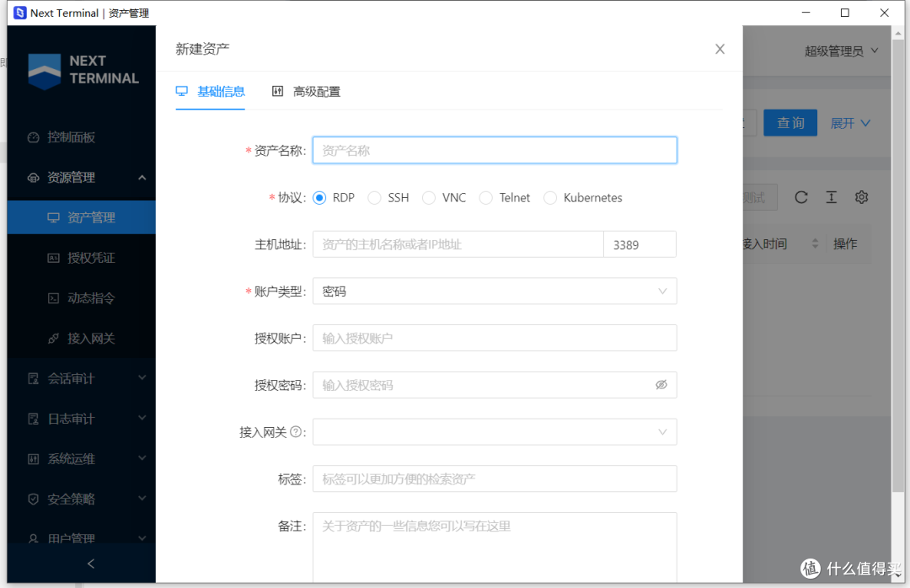This screenshot has width=910, height=588.
Task: Click the page vertical scrollbar
Action: pos(897,266)
